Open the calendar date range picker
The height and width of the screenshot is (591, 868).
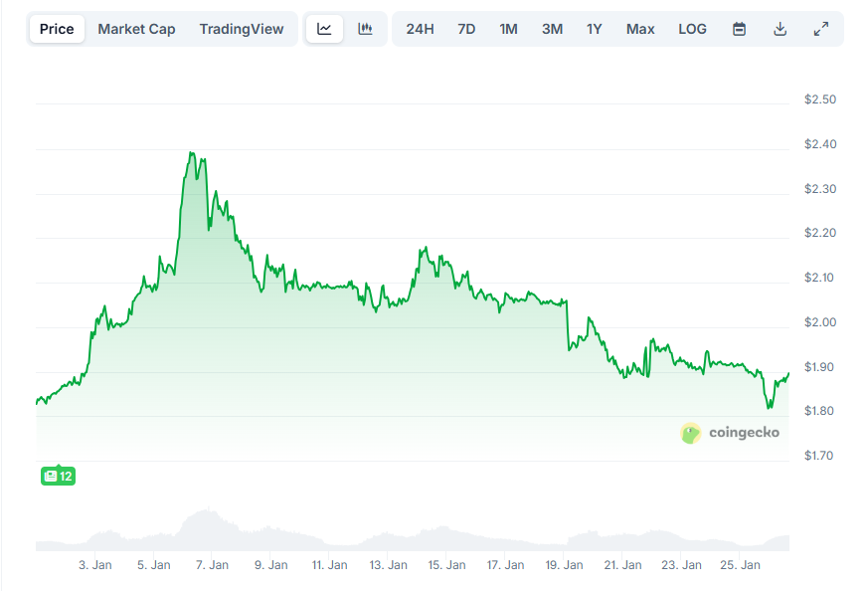tap(739, 29)
